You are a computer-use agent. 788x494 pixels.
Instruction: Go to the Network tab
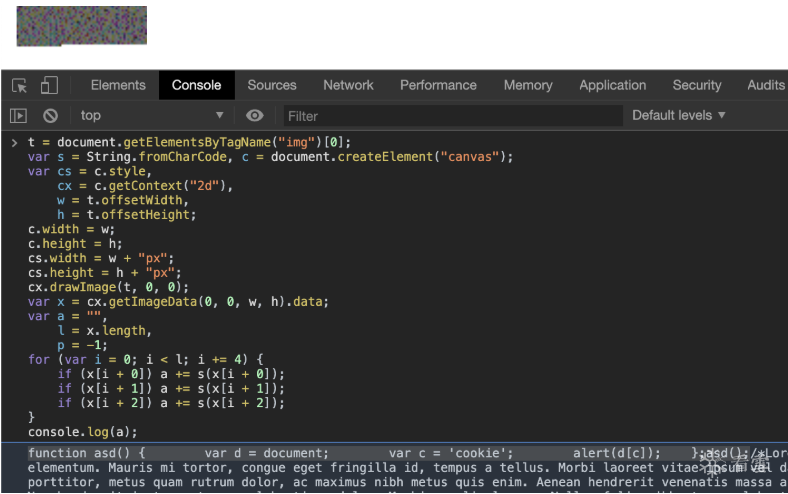pos(348,85)
